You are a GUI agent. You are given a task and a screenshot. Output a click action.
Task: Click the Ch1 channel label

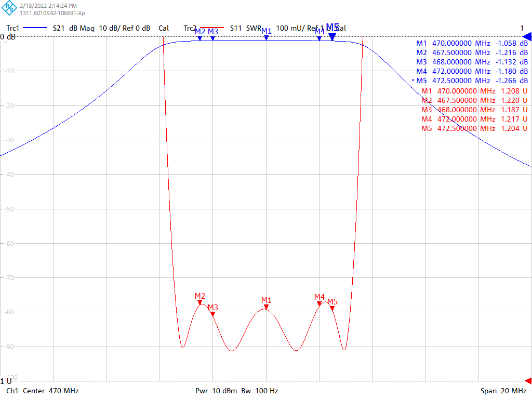tap(12, 391)
